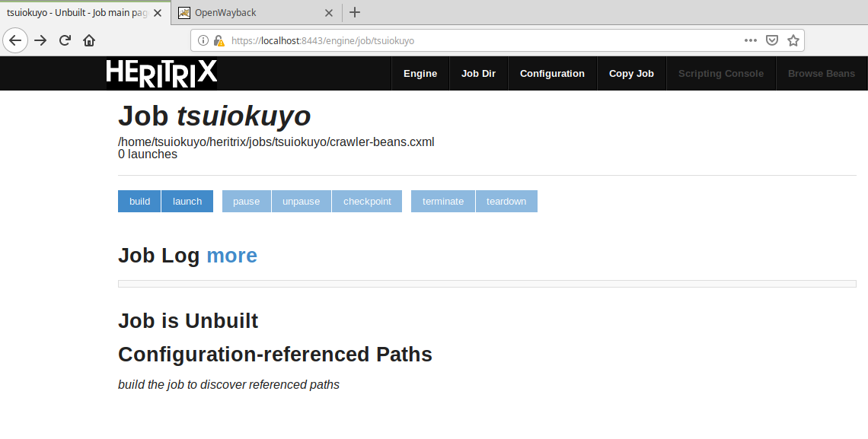Open the page actions meatball menu
Screen dimensions: 868x439
pyautogui.click(x=750, y=40)
